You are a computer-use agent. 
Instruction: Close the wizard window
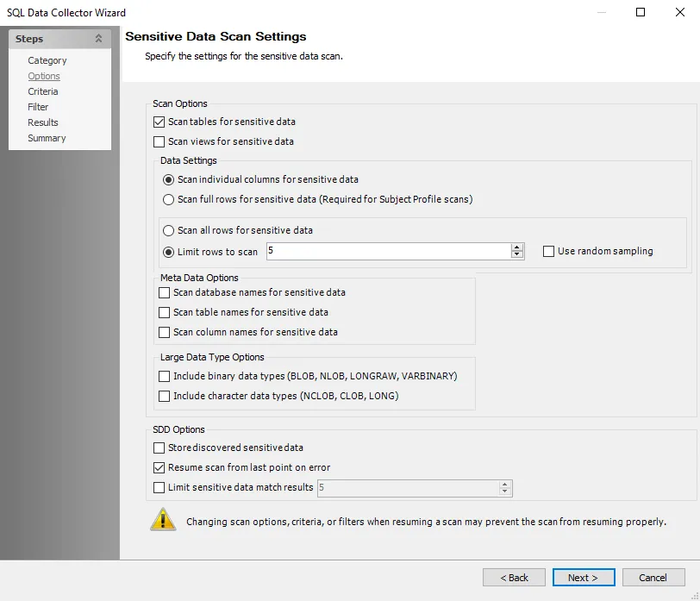tap(680, 12)
